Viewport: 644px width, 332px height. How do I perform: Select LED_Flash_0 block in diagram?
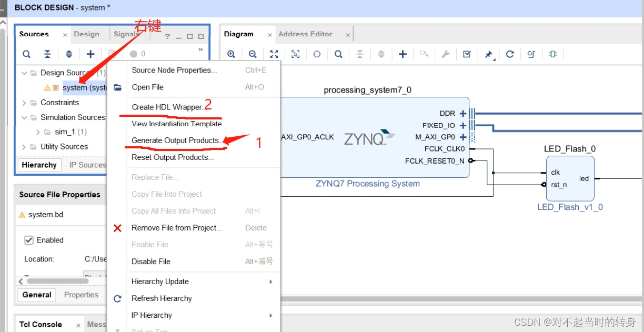[x=570, y=179]
